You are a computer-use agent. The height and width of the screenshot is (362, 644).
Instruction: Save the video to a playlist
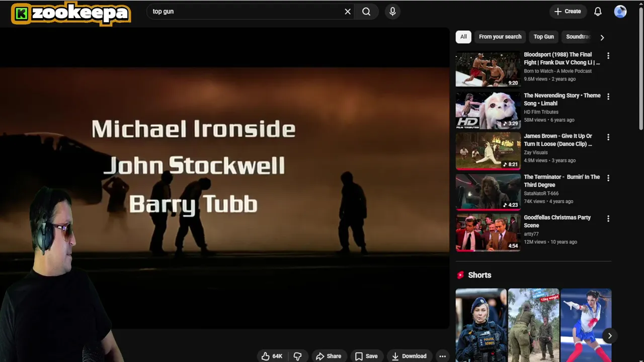[x=366, y=356]
